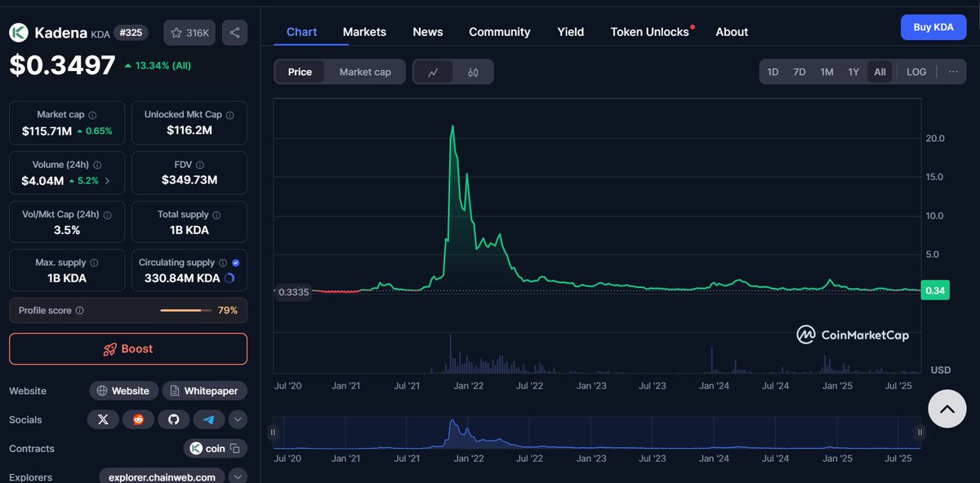Open the About tab
Screen dimensions: 980x483
tap(732, 32)
